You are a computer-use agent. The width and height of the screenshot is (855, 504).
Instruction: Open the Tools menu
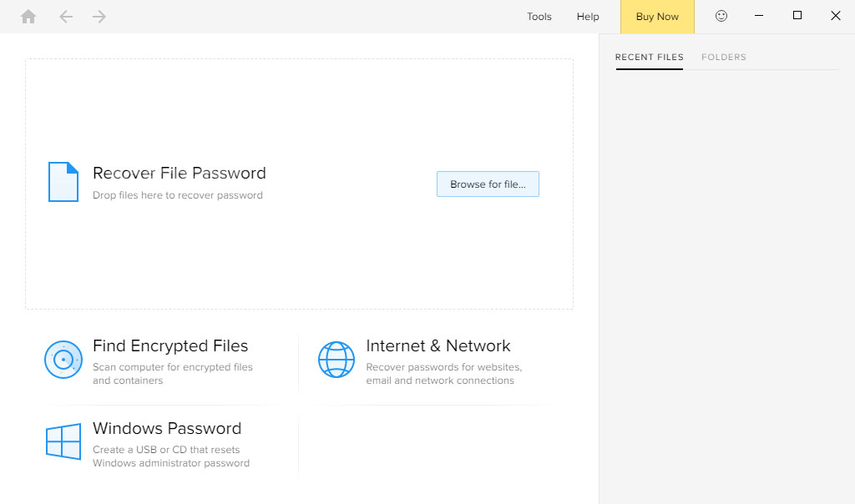click(539, 17)
